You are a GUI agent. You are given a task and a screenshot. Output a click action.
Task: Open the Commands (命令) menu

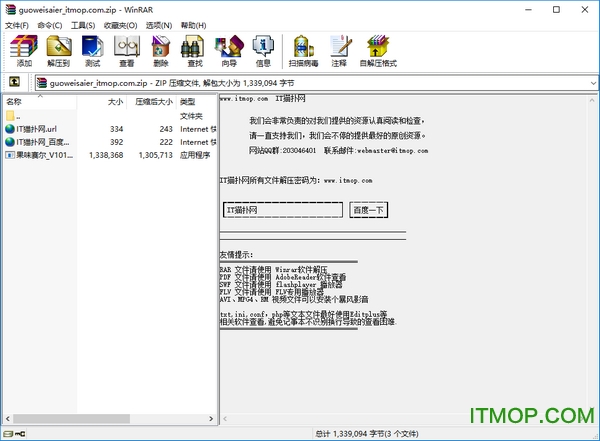[x=50, y=25]
